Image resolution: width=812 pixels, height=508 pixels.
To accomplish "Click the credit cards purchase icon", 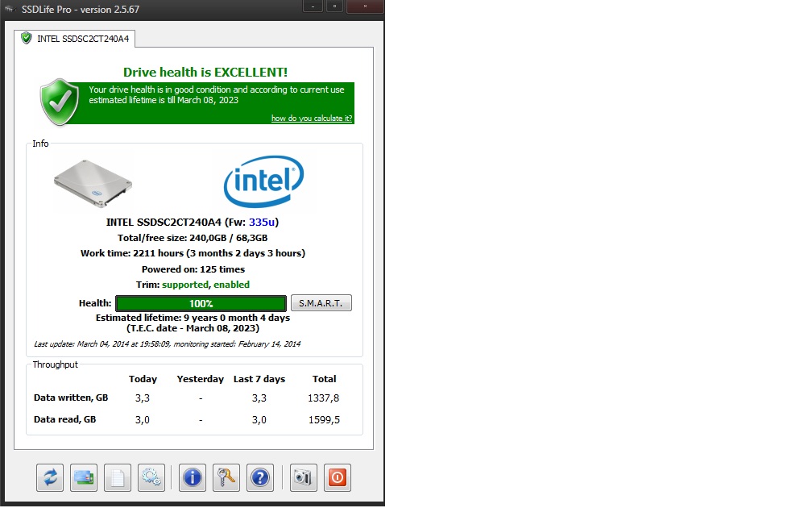I will pos(84,477).
